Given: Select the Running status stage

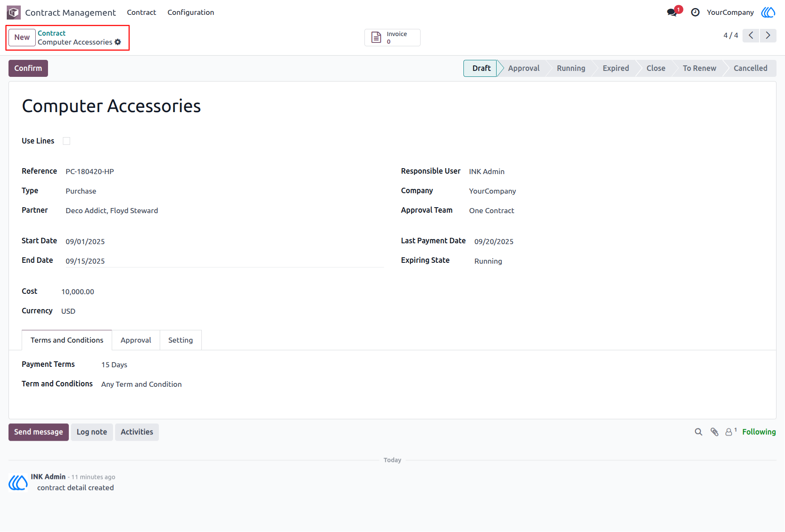Looking at the screenshot, I should [571, 68].
